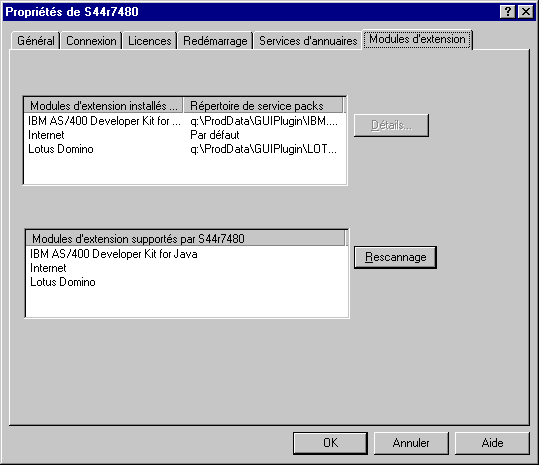Open the Général tab
Viewport: 539px width, 465px height.
(x=36, y=41)
